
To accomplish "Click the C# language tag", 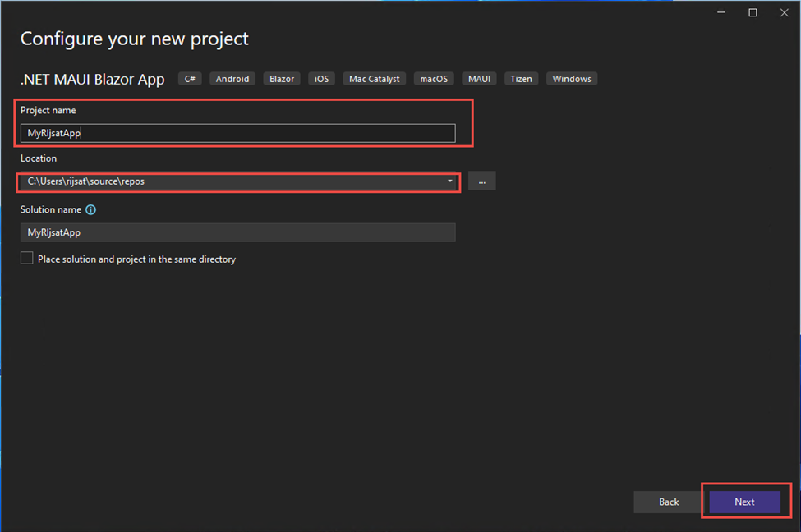I will click(190, 78).
